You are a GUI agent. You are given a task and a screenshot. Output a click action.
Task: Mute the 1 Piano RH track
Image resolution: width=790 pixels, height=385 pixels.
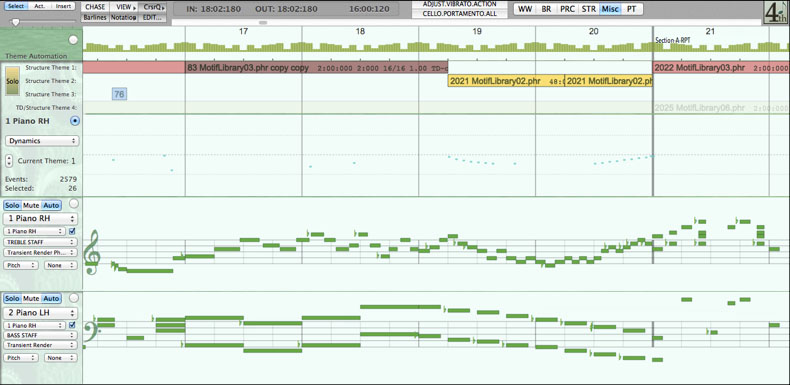pyautogui.click(x=31, y=205)
